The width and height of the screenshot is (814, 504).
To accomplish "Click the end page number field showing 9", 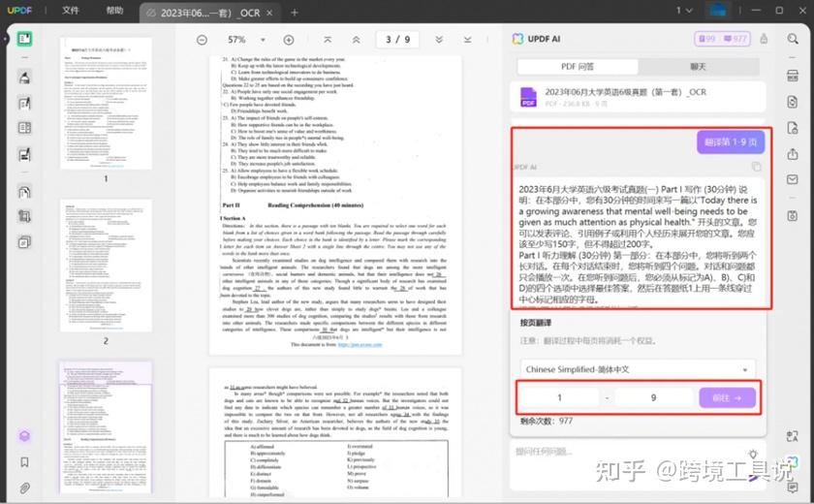I will (653, 398).
